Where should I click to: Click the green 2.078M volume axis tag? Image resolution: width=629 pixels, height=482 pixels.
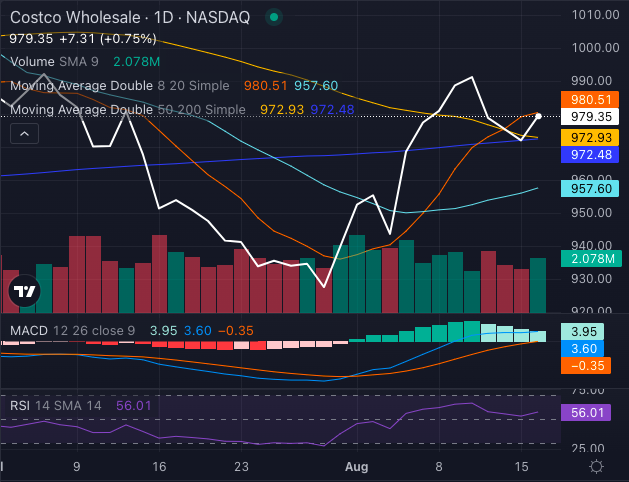[591, 259]
